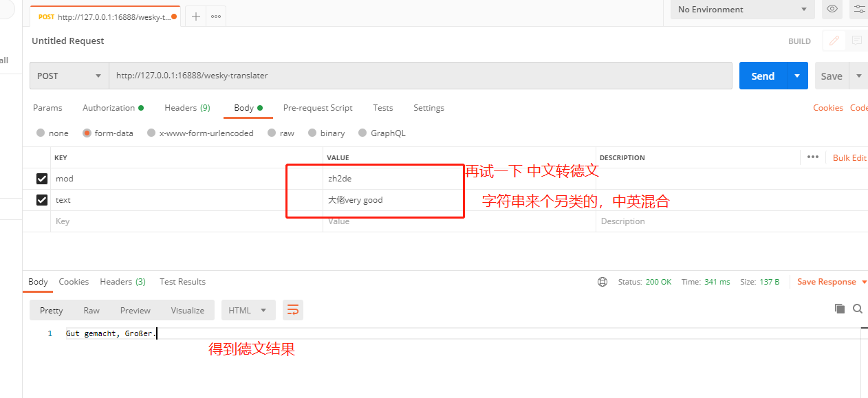The height and width of the screenshot is (398, 868).
Task: Click the Send button
Action: click(763, 76)
